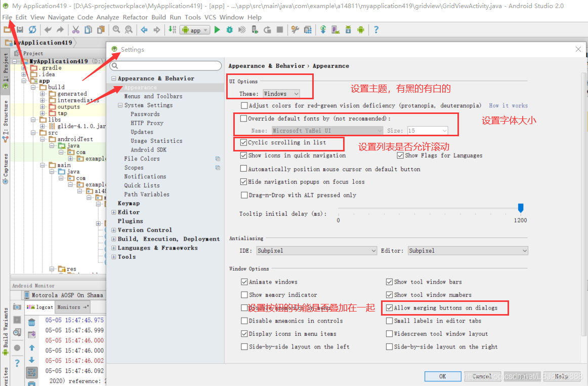Click the Find magnifier icon
This screenshot has height=386, width=588.
116,30
